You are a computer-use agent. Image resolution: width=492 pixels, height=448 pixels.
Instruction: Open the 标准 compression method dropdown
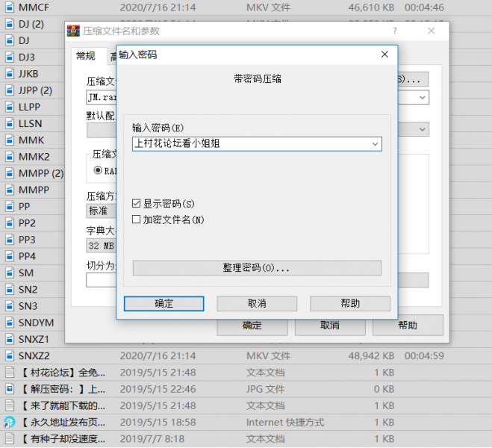click(101, 211)
